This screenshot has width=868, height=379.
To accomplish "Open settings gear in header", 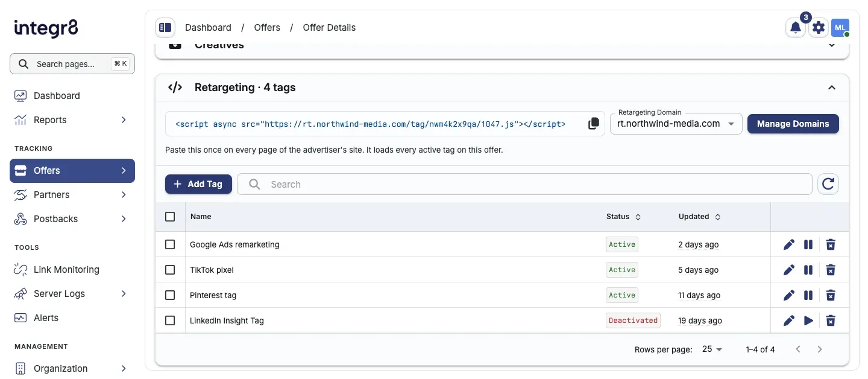I will [818, 27].
